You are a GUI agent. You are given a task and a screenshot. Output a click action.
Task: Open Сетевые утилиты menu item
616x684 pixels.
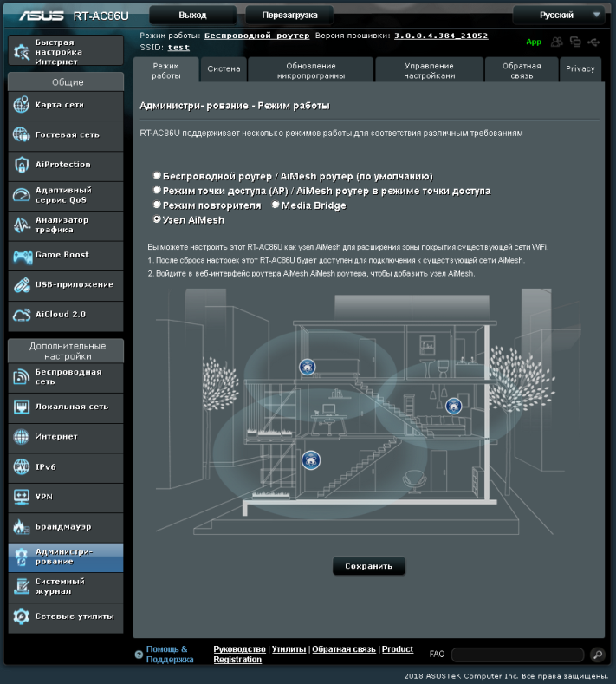click(x=66, y=616)
